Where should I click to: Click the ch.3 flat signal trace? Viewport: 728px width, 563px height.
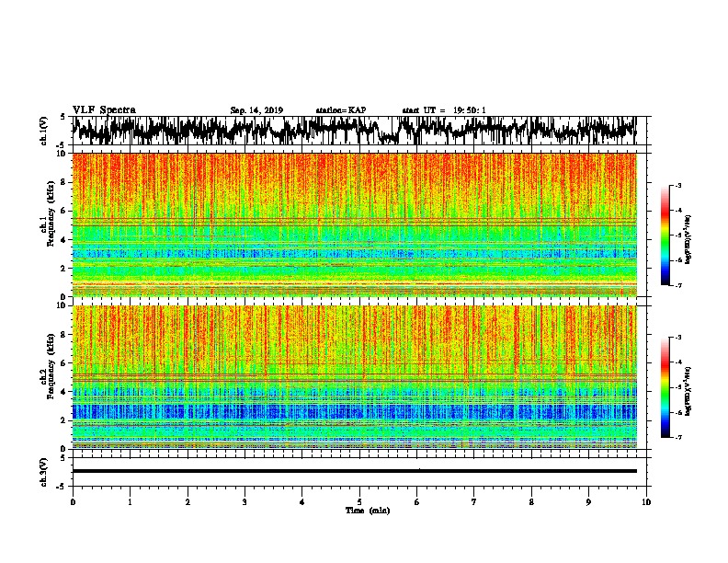(354, 471)
